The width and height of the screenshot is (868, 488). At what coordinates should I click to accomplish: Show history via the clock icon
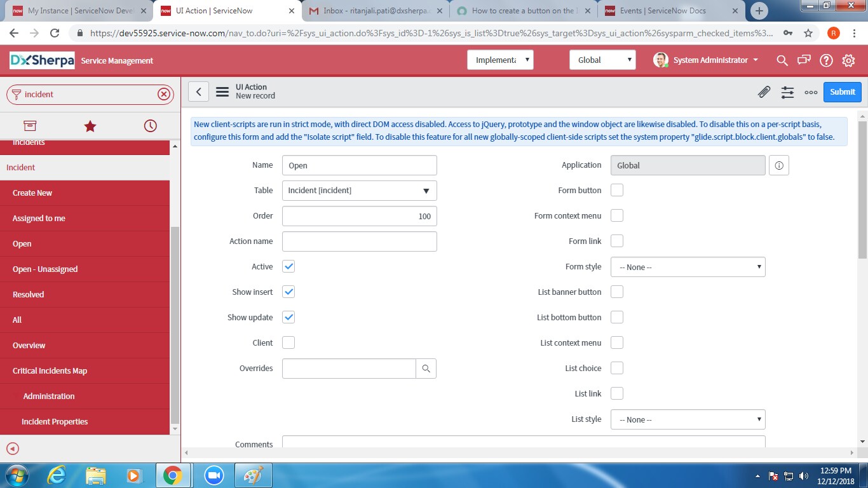151,126
